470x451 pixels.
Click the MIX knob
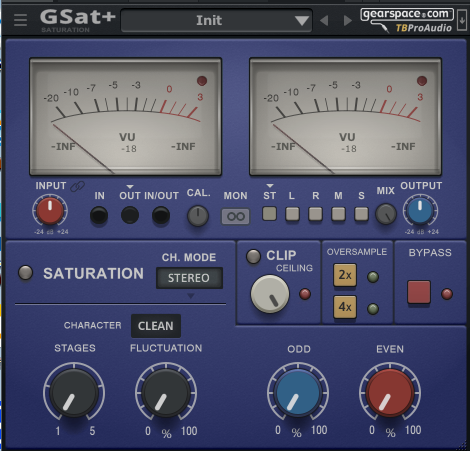pyautogui.click(x=386, y=214)
